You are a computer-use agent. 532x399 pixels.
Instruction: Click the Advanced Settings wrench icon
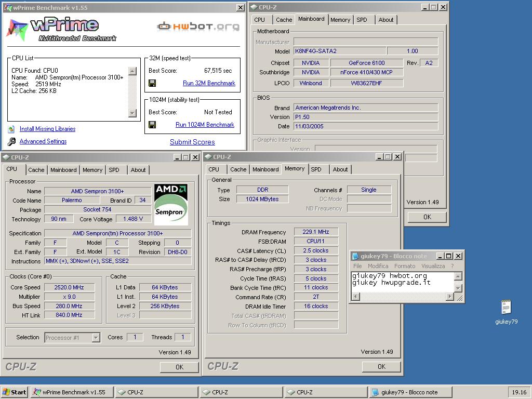11,141
